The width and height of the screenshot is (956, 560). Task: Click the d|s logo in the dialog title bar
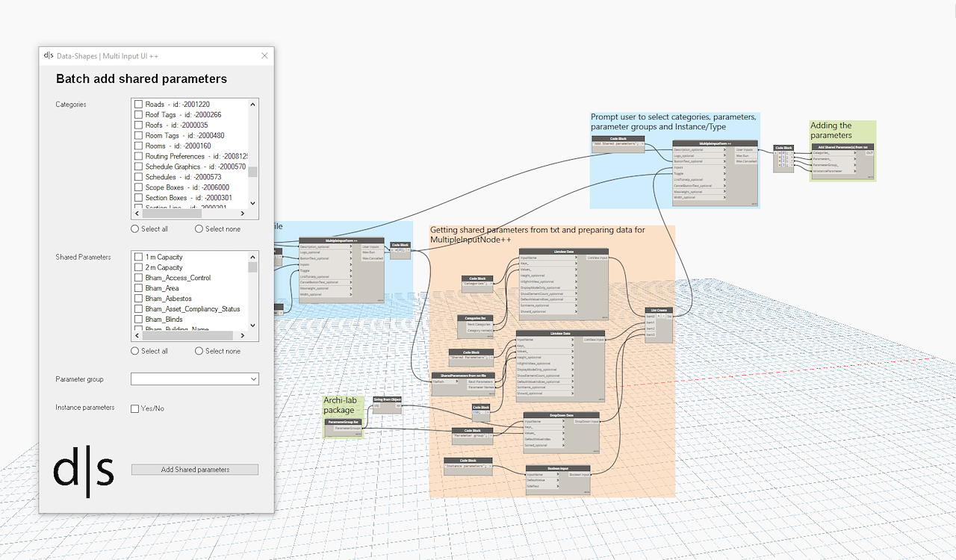click(x=49, y=56)
